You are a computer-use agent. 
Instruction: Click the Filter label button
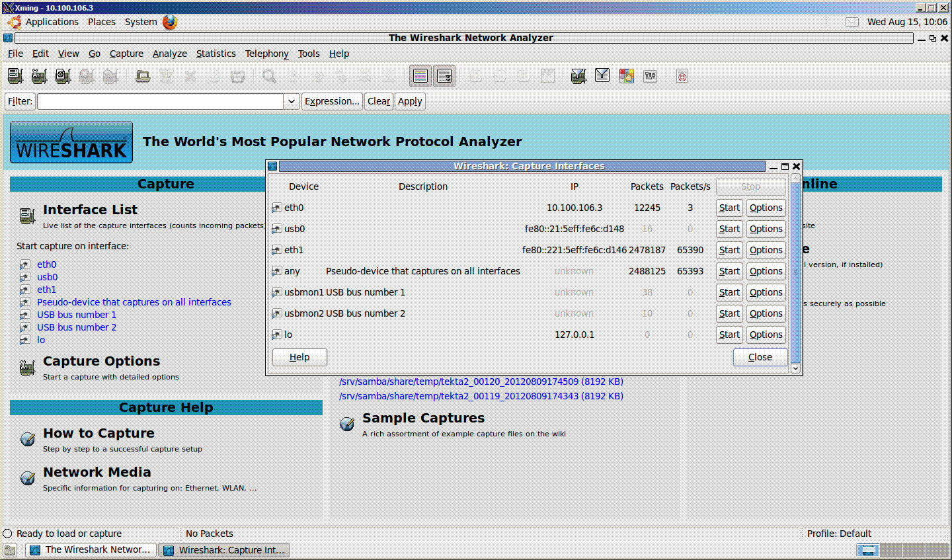click(x=20, y=101)
